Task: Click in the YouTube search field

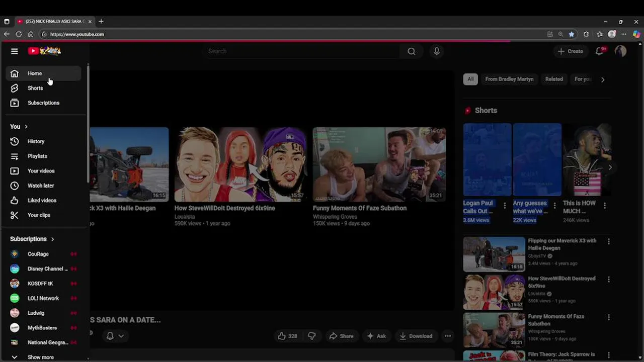Action: (302, 51)
